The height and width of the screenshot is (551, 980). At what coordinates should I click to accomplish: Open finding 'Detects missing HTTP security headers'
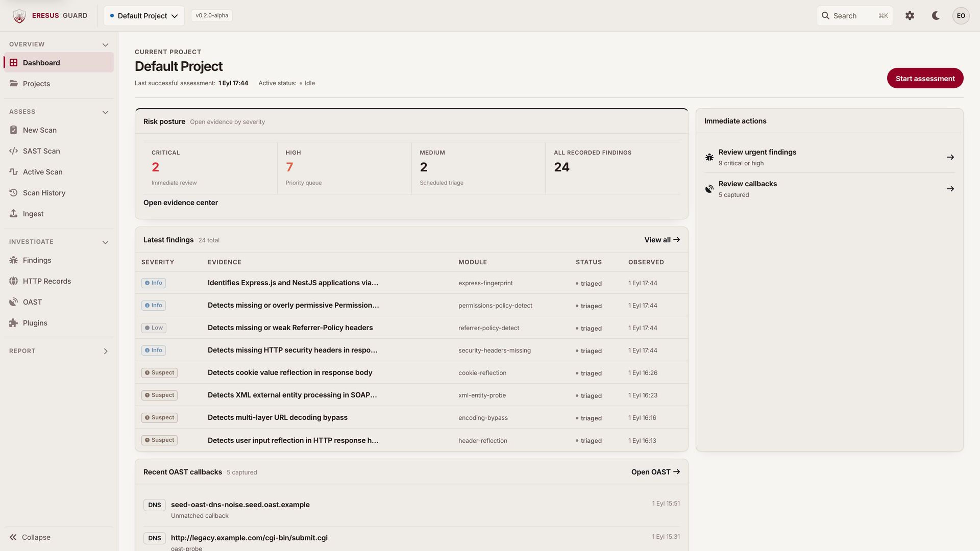pyautogui.click(x=292, y=350)
